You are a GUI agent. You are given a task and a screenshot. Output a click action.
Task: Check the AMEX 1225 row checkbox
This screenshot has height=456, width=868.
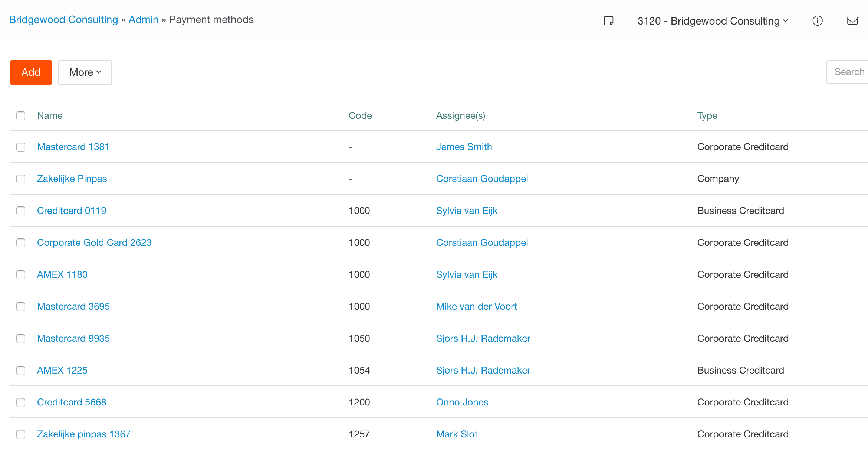click(21, 371)
